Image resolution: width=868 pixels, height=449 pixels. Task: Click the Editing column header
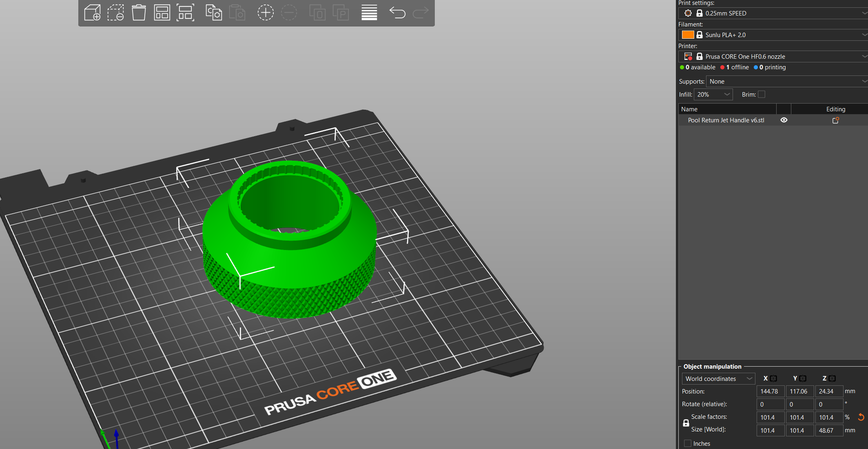[829, 109]
